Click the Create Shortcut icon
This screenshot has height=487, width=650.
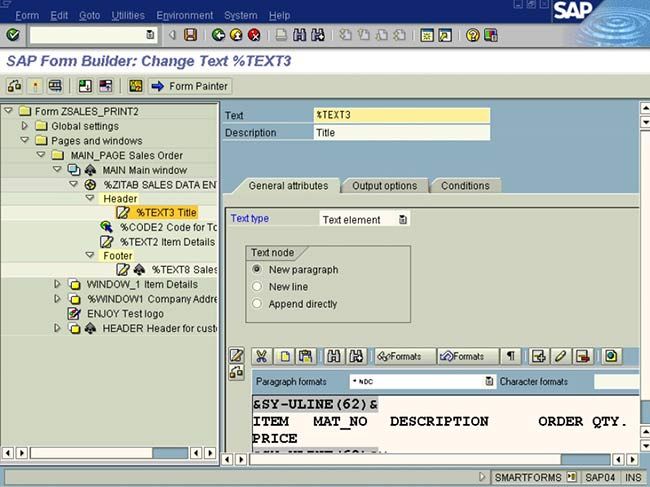[445, 35]
